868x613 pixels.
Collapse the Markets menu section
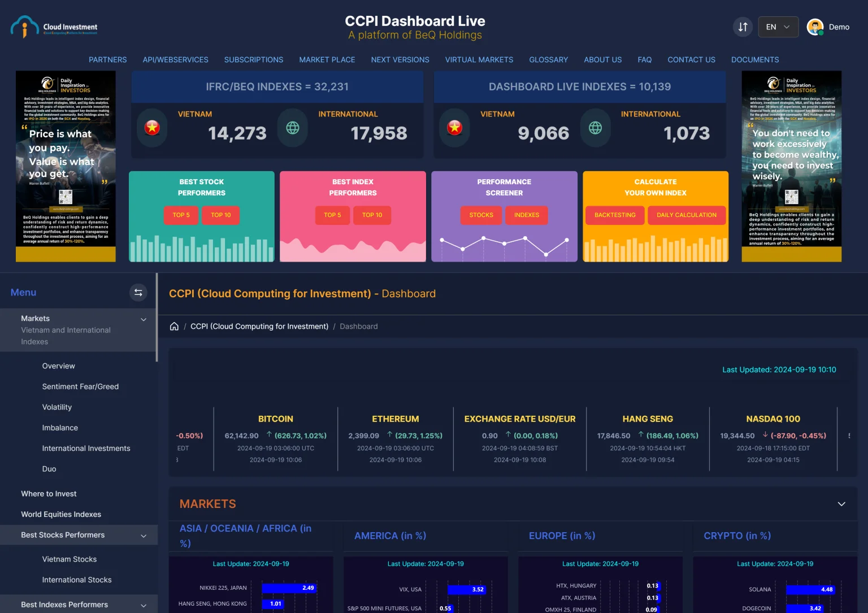click(144, 319)
